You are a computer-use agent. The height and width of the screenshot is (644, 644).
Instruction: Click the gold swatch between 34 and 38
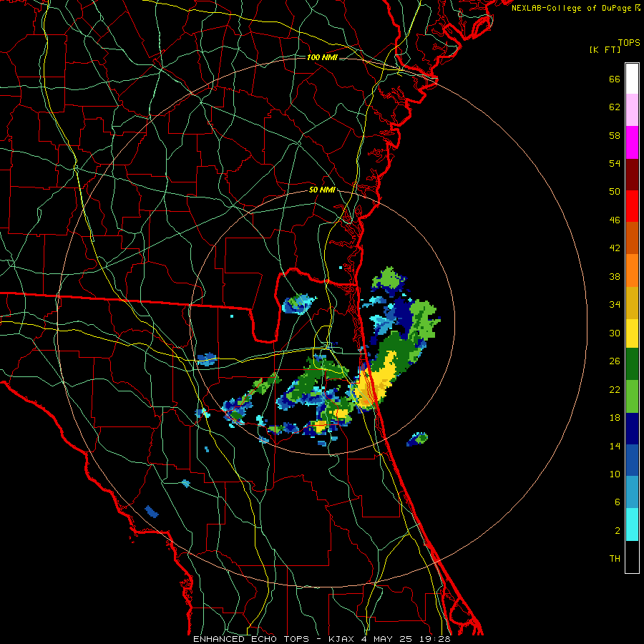pyautogui.click(x=632, y=303)
